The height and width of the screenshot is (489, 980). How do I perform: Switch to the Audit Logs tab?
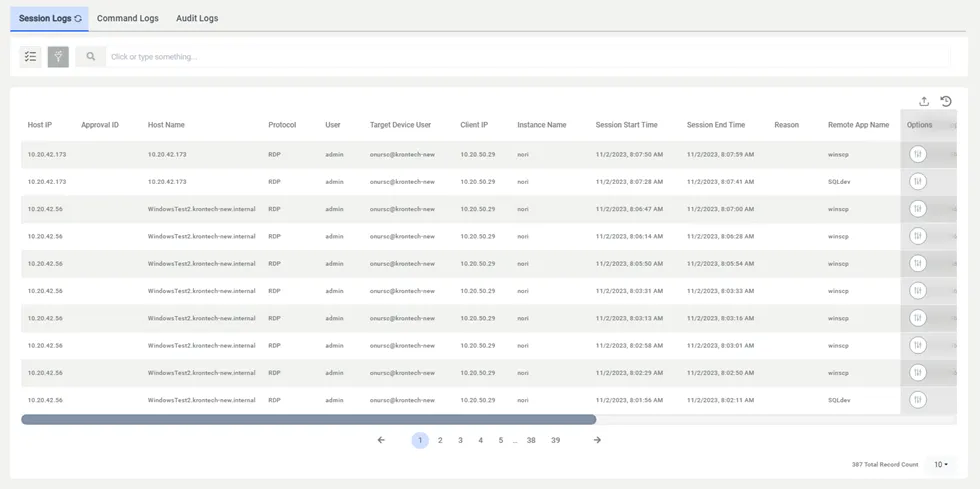(197, 18)
